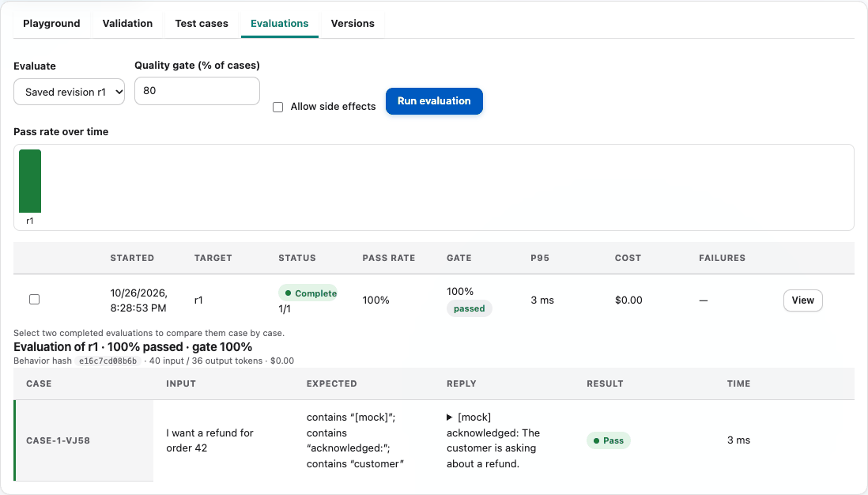Select the r1 evaluation row checkbox
This screenshot has height=495, width=868.
(x=34, y=300)
